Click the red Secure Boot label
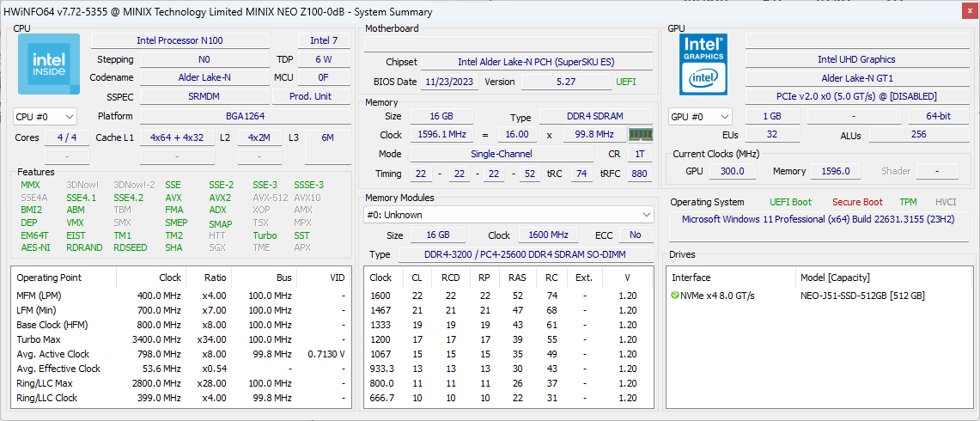The image size is (980, 421). [x=857, y=202]
